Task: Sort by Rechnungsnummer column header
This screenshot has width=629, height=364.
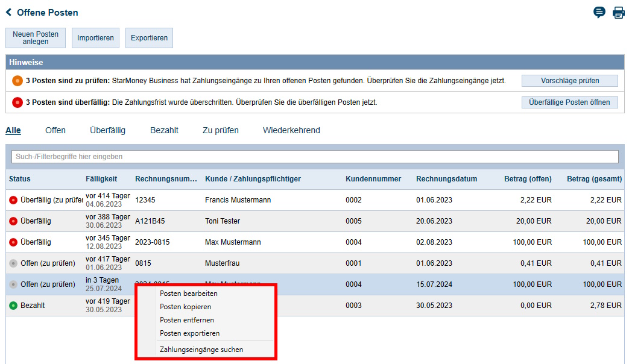Action: (166, 179)
